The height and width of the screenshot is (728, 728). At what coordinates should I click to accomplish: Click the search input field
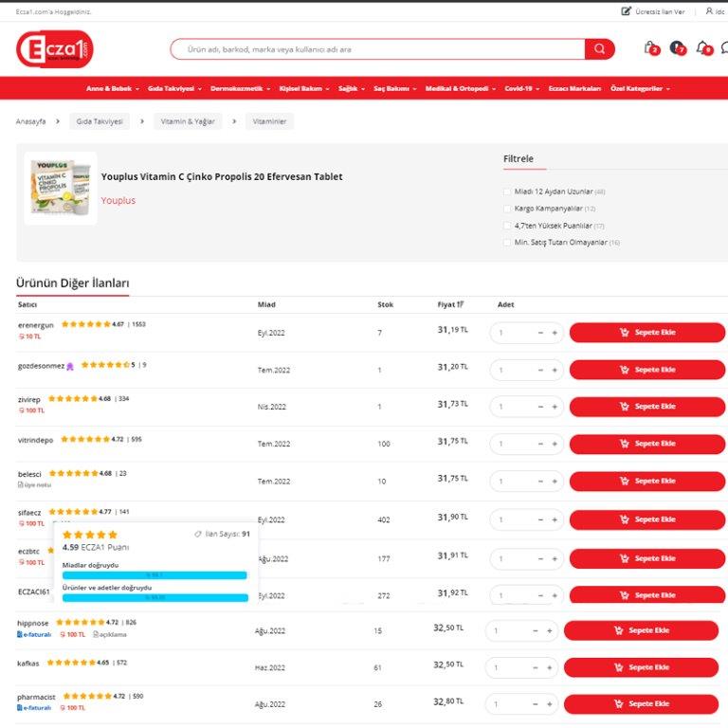[377, 49]
